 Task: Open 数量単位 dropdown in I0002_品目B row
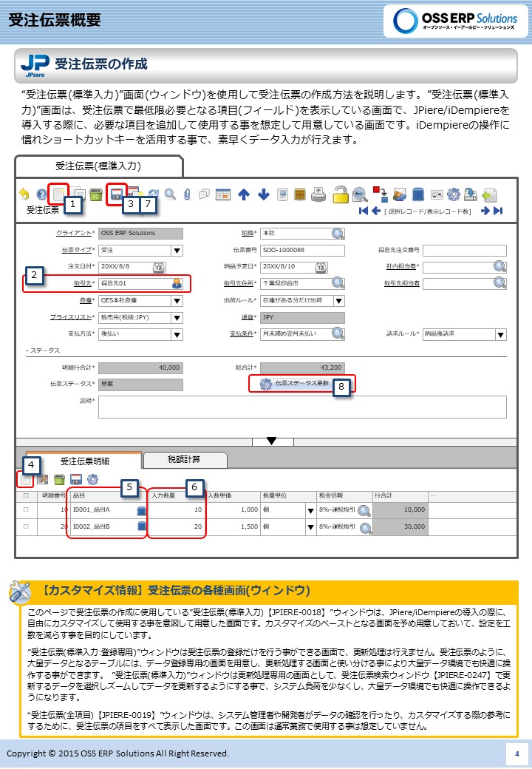pos(310,527)
